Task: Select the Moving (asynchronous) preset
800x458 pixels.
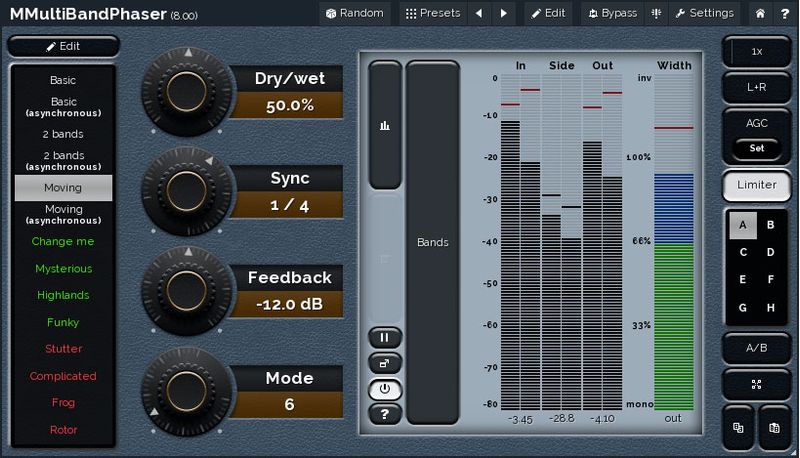Action: [63, 214]
